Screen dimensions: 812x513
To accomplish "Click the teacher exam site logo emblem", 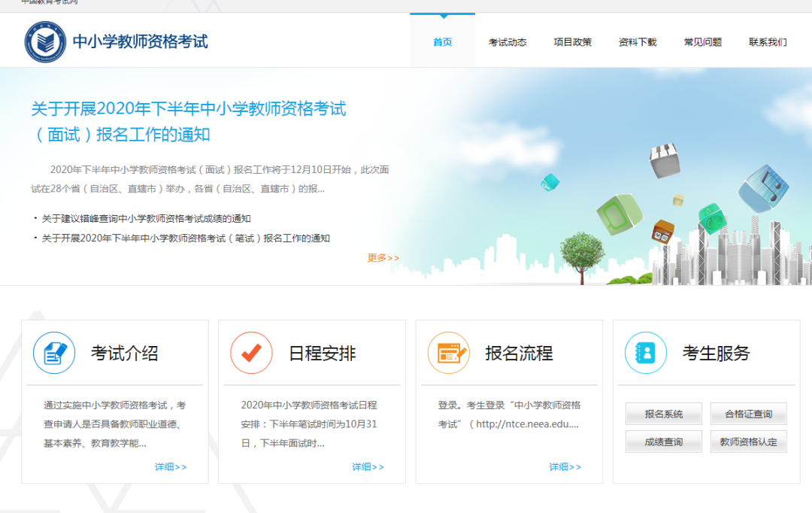I will (x=46, y=42).
